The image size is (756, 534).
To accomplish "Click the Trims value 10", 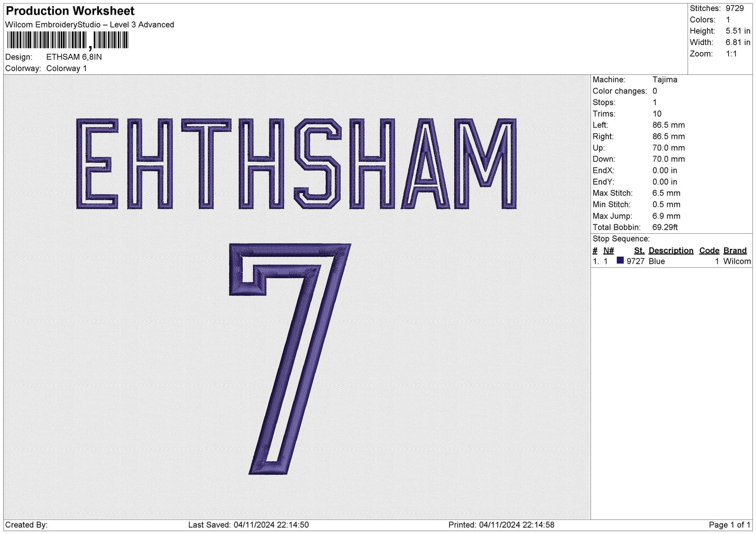I will 657,114.
